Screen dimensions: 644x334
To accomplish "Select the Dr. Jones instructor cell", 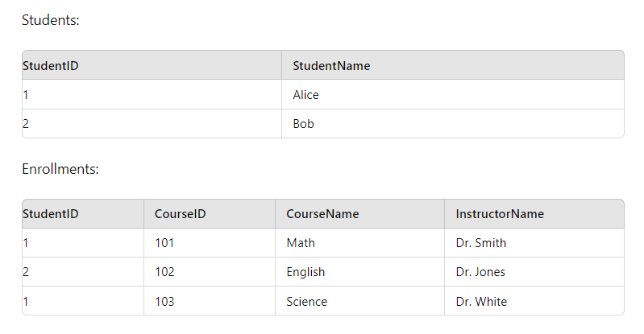I will point(480,272).
